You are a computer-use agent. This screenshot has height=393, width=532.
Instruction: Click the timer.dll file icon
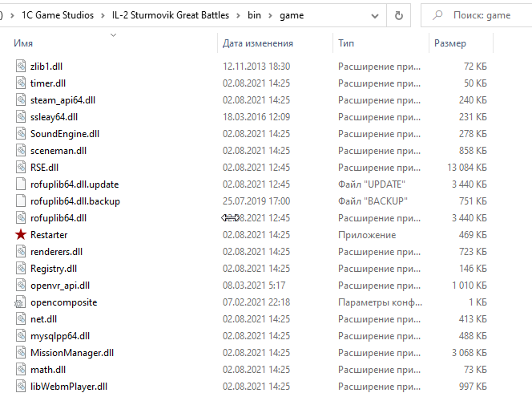(21, 83)
